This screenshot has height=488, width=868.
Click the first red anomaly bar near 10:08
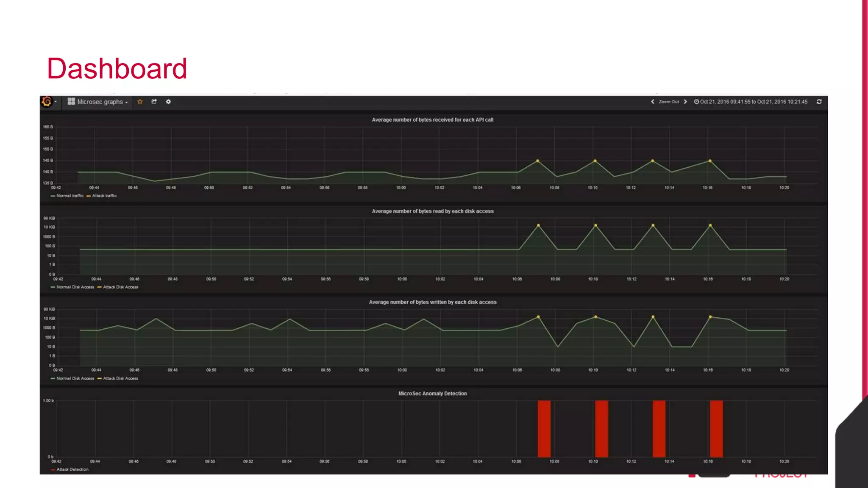pyautogui.click(x=544, y=429)
